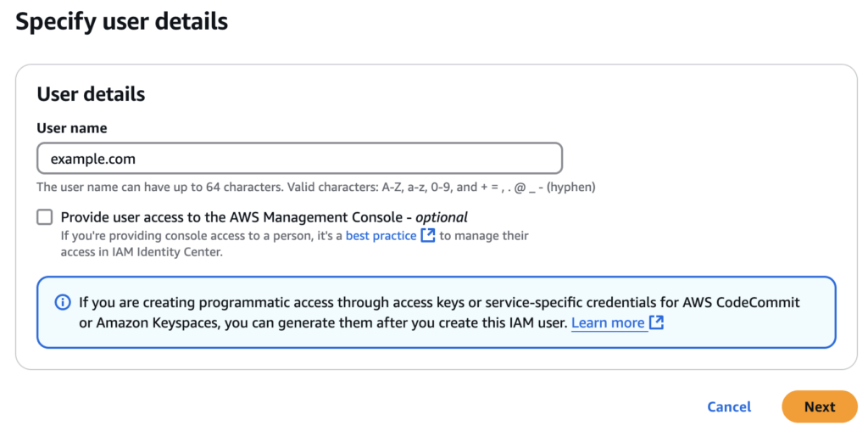Click the 64-character limit hint text
The width and height of the screenshot is (868, 437).
pos(161,187)
